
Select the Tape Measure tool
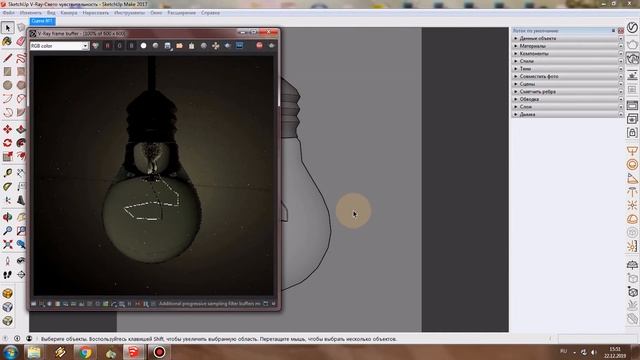[7, 173]
